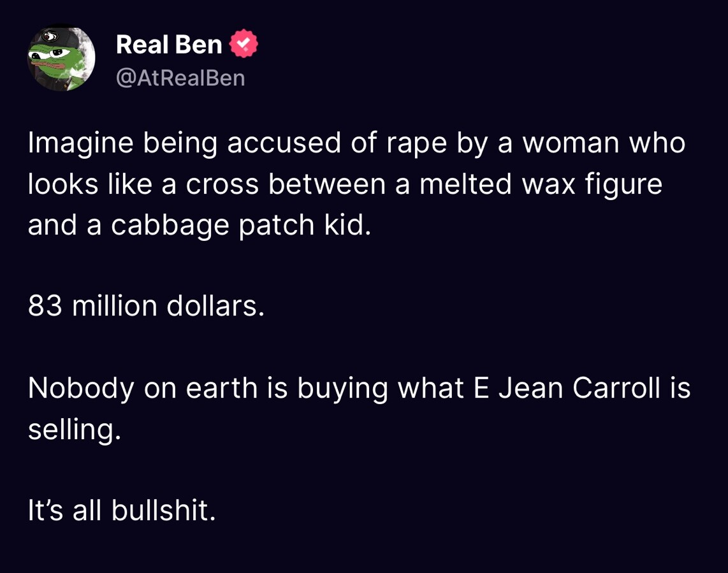This screenshot has width=728, height=573.
Task: Click the word "accused" in the post
Action: pos(284,143)
